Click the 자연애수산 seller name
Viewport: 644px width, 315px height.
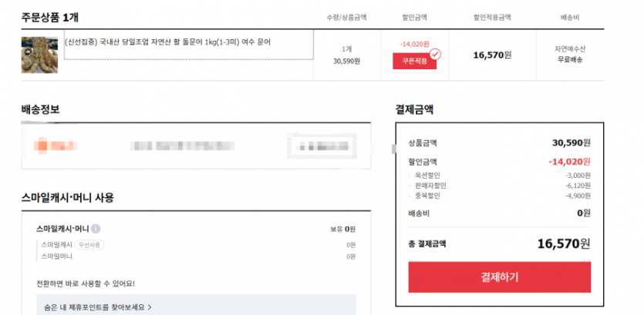tap(569, 49)
